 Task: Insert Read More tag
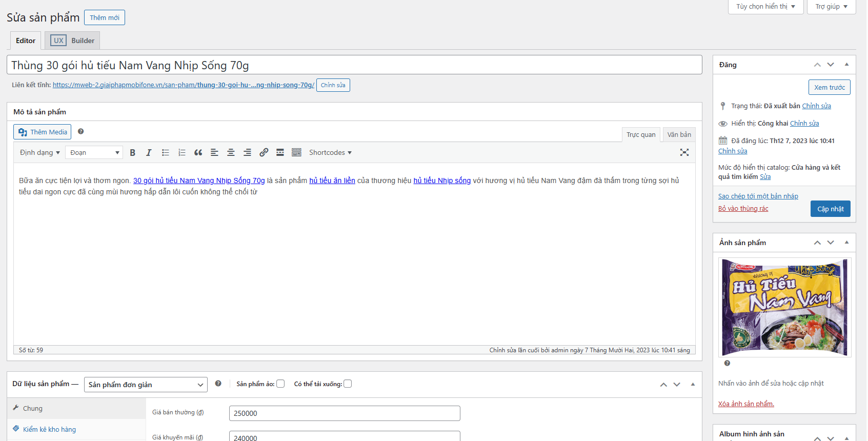tap(280, 152)
